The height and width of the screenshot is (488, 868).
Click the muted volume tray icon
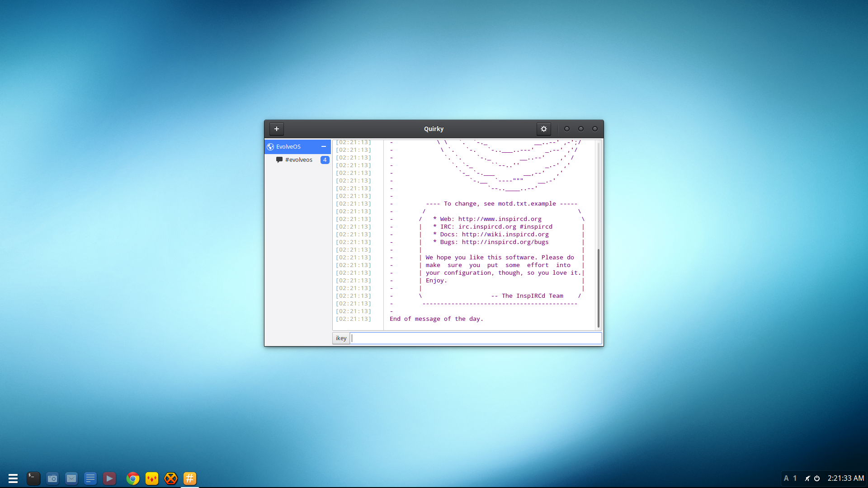[807, 479]
